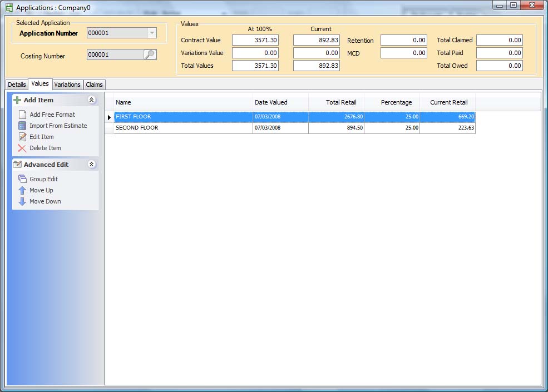This screenshot has height=392, width=548.
Task: Collapse the Advanced Edit panel
Action: 92,165
